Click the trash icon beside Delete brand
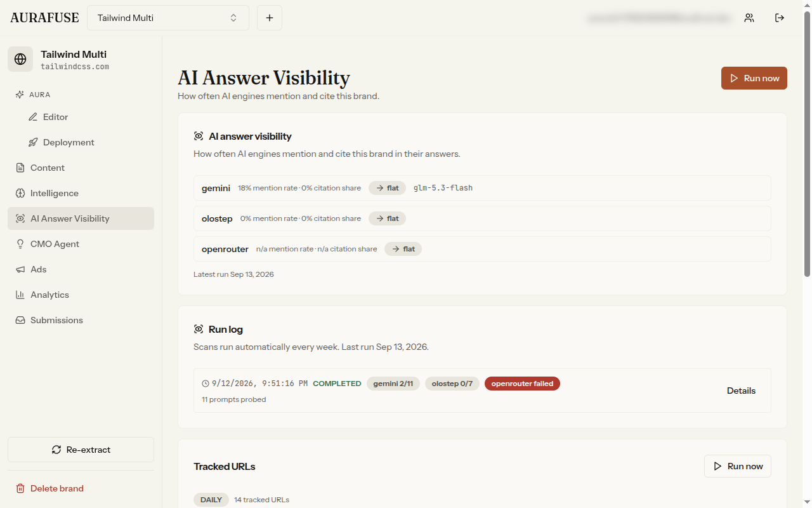This screenshot has width=812, height=508. point(20,488)
